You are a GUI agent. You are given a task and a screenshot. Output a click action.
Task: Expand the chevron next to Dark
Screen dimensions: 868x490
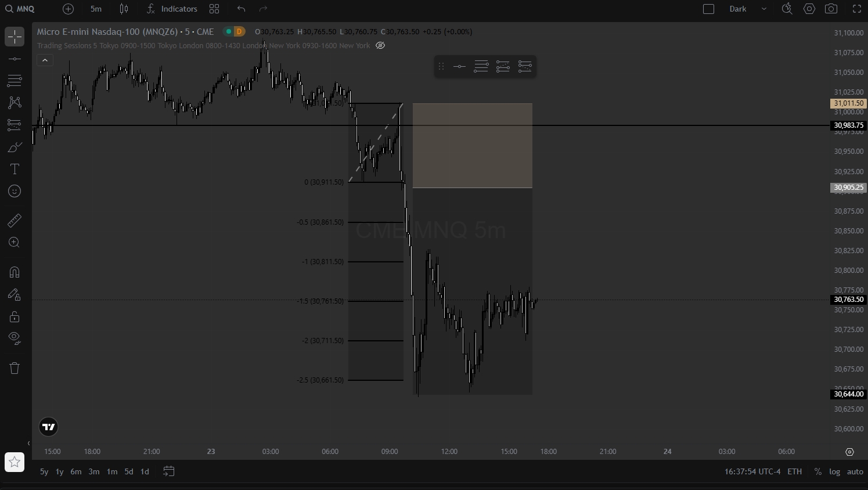tap(764, 9)
